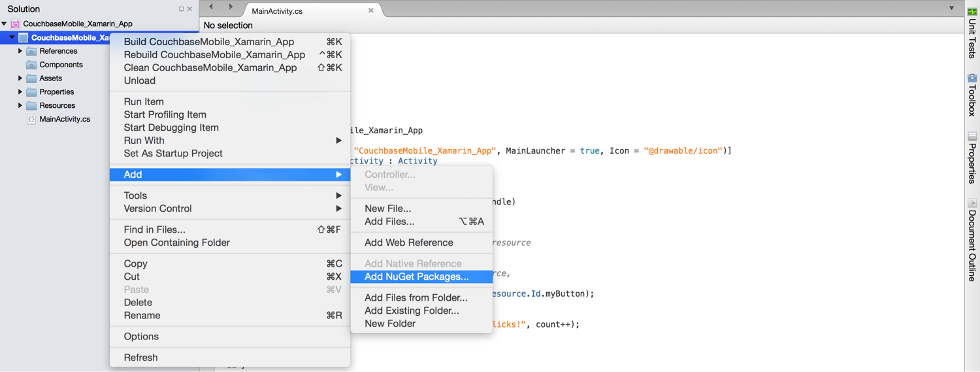
Task: Select Set As Startup Project
Action: pyautogui.click(x=230, y=154)
